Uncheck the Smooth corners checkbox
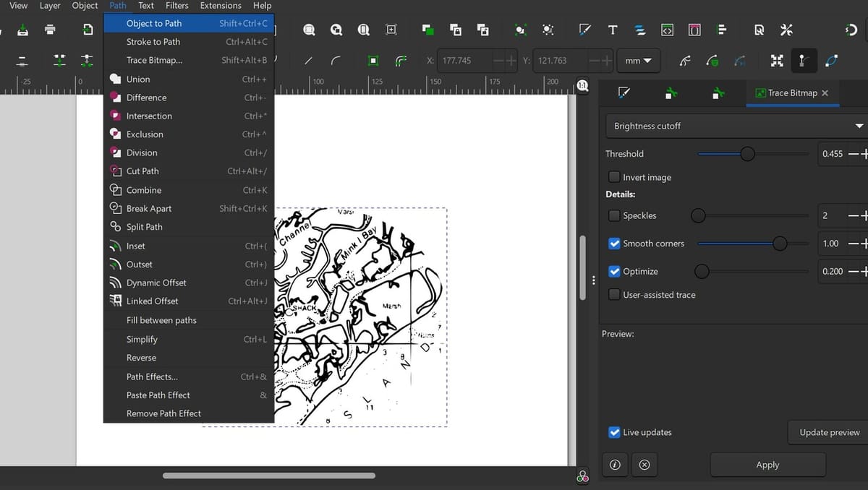The width and height of the screenshot is (868, 490). point(614,244)
